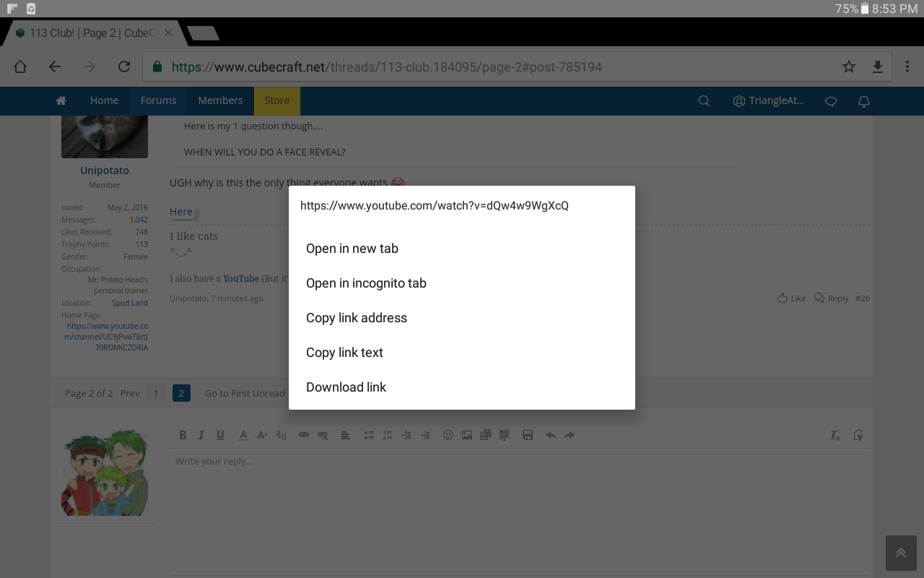Screen dimensions: 924x578
Task: Open the forum search icon
Action: (704, 100)
